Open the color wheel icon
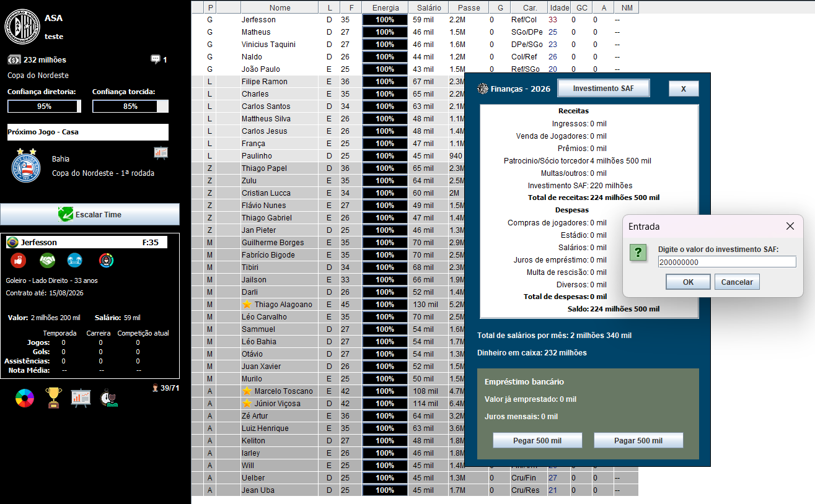The width and height of the screenshot is (815, 504). [25, 398]
